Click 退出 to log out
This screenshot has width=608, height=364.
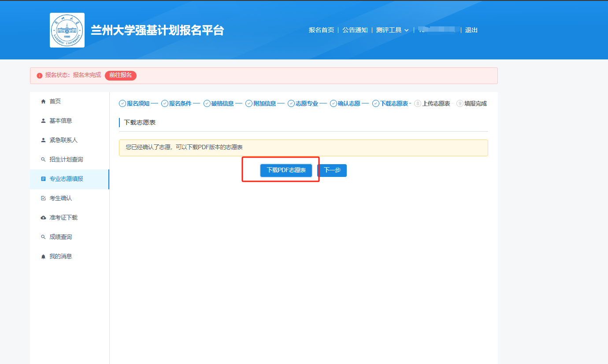click(471, 30)
